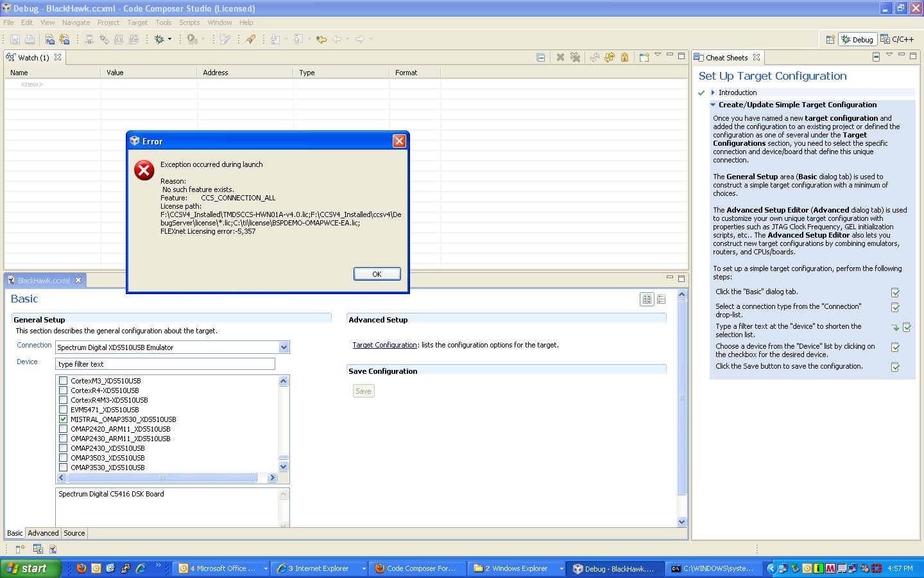Viewport: 924px width, 578px height.
Task: Open the File menu
Action: (x=8, y=22)
